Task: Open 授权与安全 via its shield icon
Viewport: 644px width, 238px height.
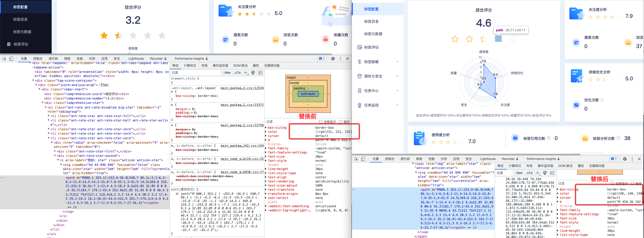Action: tap(359, 76)
